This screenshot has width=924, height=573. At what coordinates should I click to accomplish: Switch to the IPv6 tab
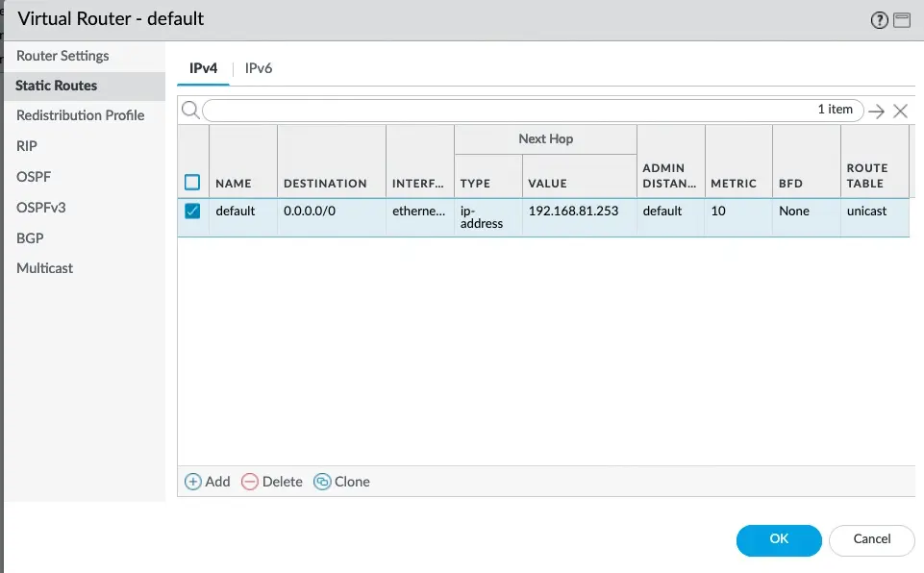[x=259, y=68]
